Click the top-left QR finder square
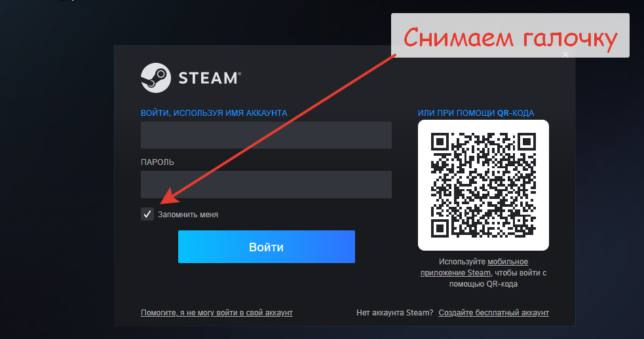644x339 pixels. 440,141
